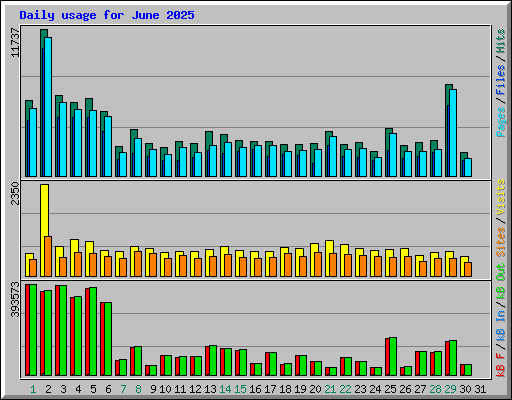Click day 29 on the x-axis

coord(450,389)
